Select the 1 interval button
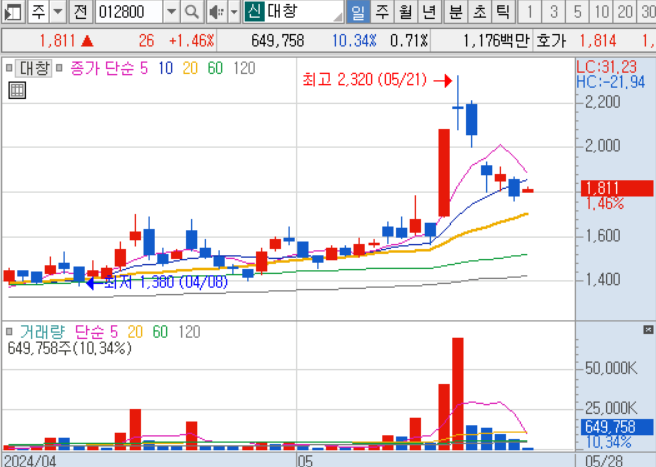656x467 pixels. pyautogui.click(x=530, y=12)
